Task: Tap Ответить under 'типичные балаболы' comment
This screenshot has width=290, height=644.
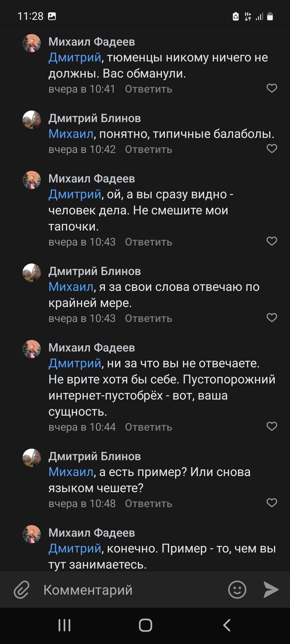Action: [148, 149]
